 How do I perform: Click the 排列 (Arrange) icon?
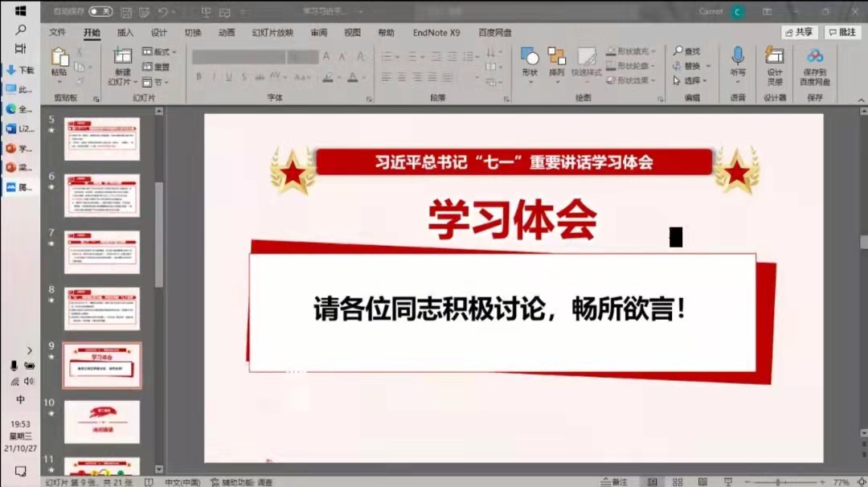point(556,58)
